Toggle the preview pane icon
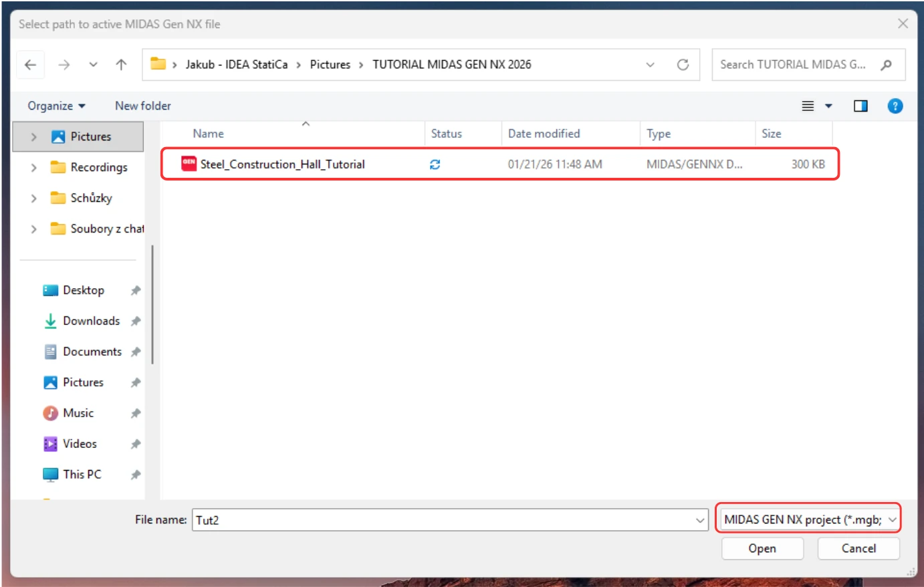 click(860, 106)
